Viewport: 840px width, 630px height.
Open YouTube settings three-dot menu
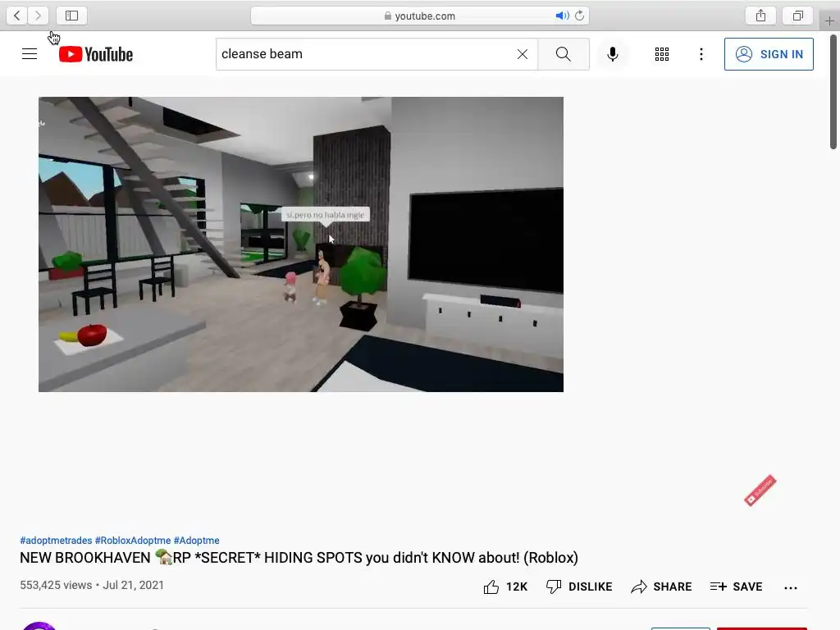701,54
